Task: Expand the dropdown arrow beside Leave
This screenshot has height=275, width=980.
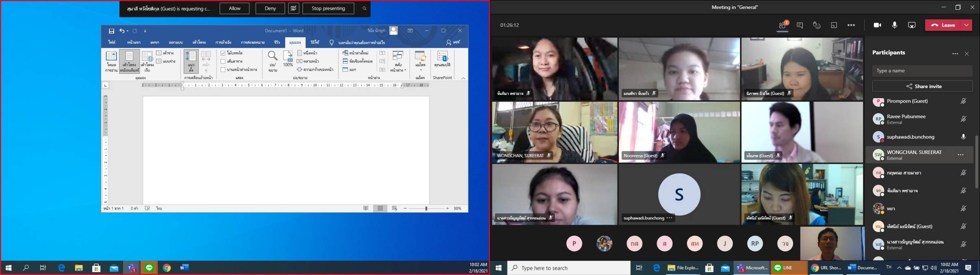Action: click(966, 25)
